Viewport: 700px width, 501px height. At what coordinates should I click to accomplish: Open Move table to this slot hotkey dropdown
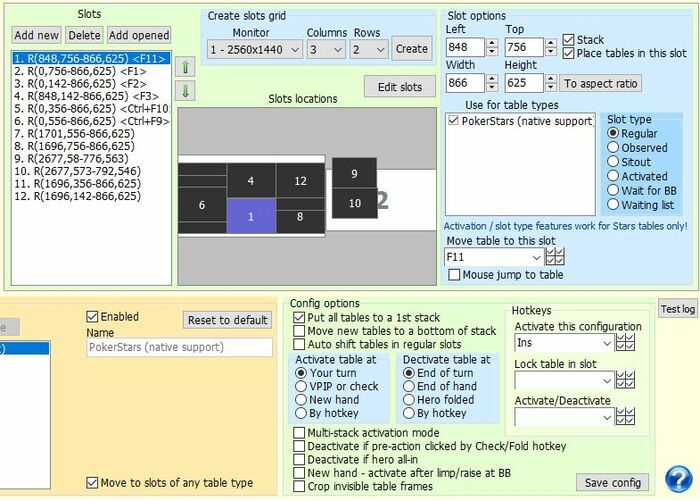[x=494, y=257]
